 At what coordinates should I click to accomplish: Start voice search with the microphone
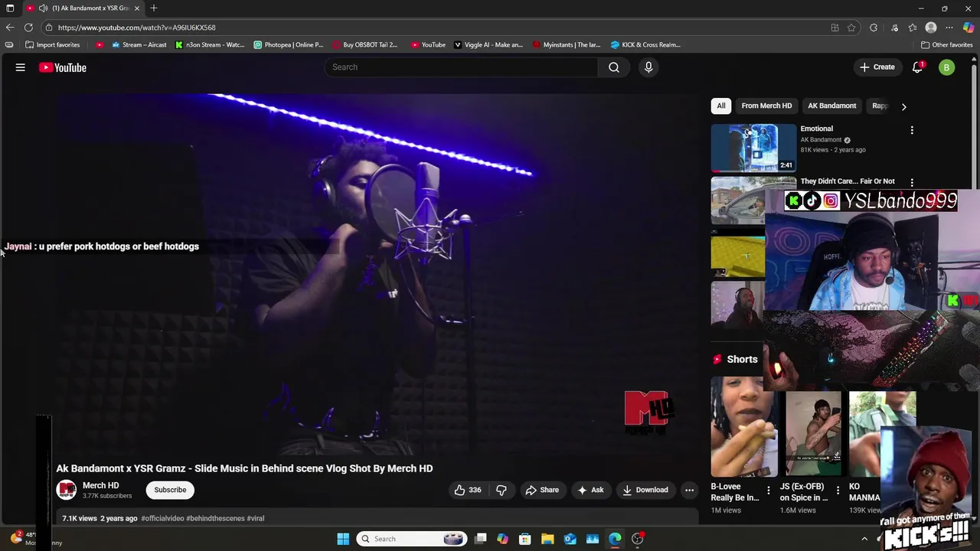tap(648, 67)
